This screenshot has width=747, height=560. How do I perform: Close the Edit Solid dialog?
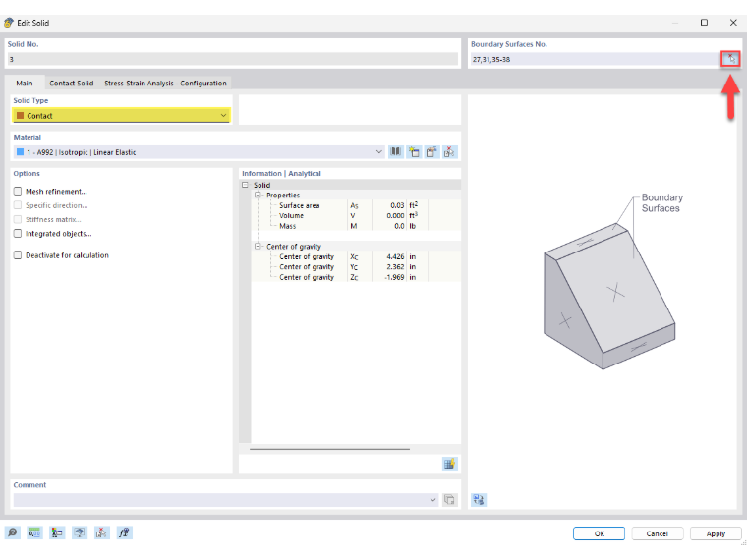click(733, 23)
